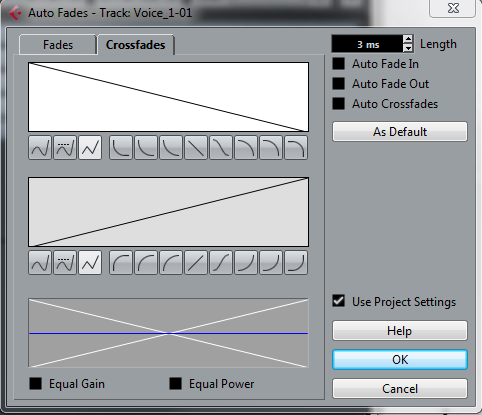
Task: Cancel the Auto Fades dialog
Action: [x=400, y=389]
